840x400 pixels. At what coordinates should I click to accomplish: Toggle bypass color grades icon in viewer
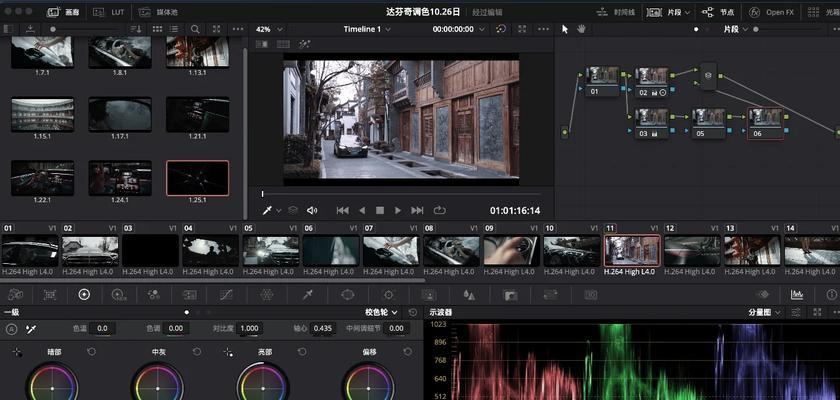point(501,29)
